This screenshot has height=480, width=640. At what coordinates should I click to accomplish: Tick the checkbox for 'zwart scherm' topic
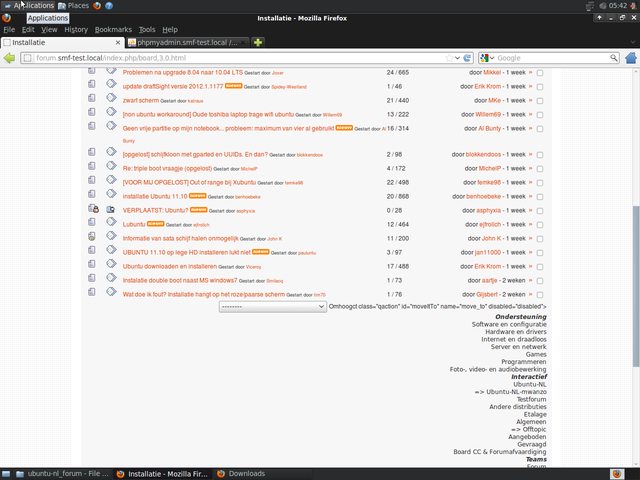click(x=540, y=101)
